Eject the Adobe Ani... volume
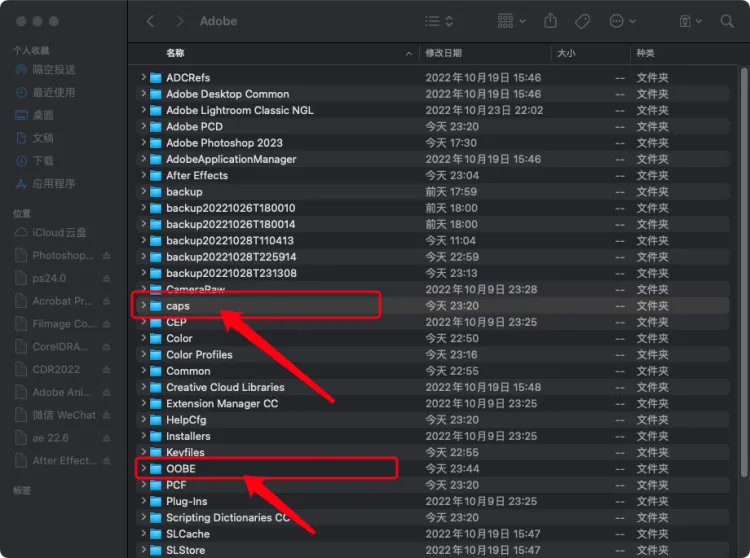The height and width of the screenshot is (558, 750). (x=106, y=393)
